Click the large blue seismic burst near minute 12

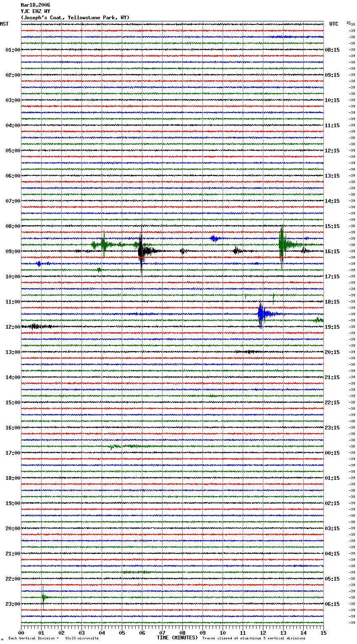pyautogui.click(x=262, y=314)
